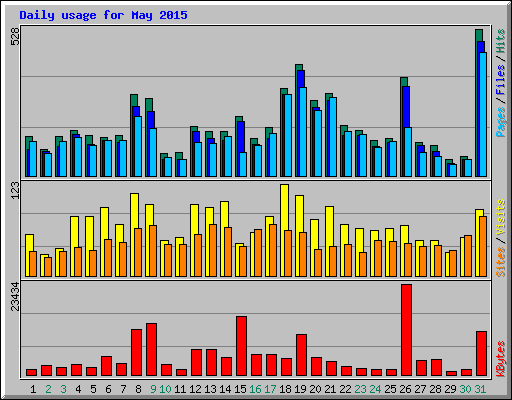Click day label 24

tap(375, 389)
